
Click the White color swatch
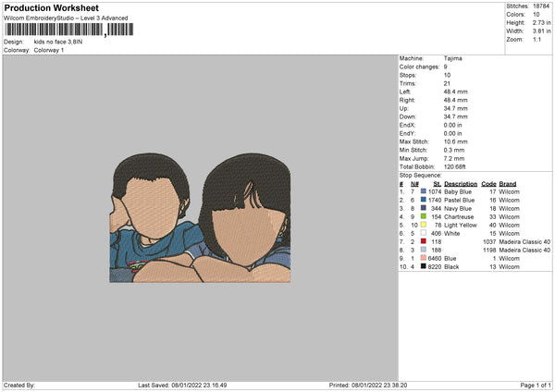coord(424,233)
